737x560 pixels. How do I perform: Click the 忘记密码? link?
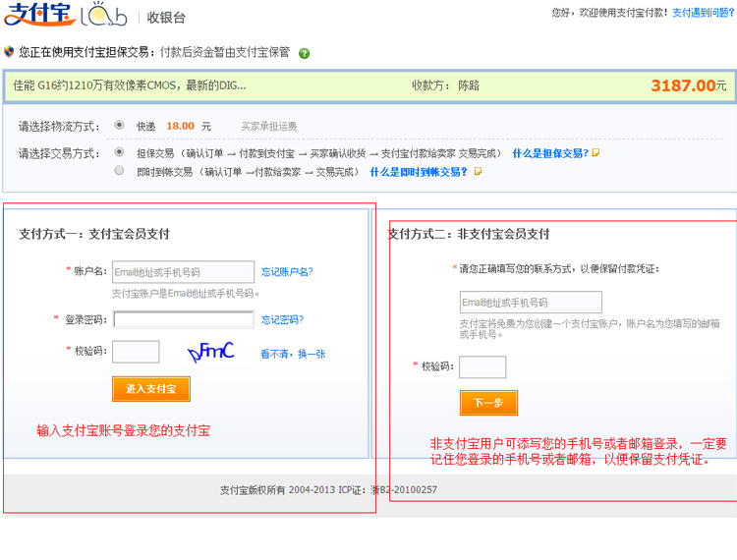[282, 319]
